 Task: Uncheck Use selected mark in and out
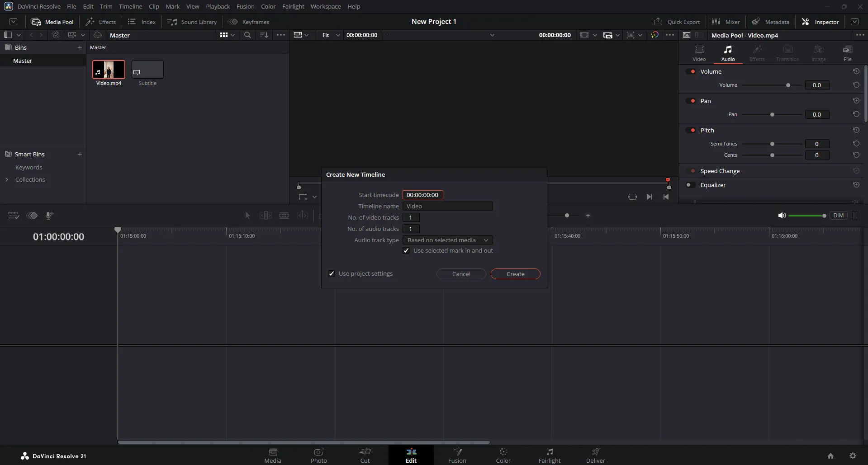[x=406, y=250]
